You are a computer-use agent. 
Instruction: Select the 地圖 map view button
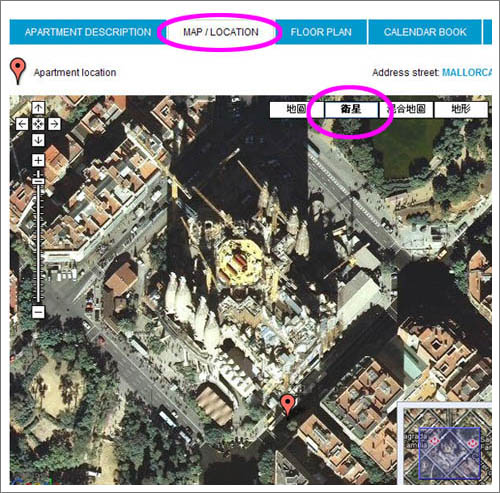pos(297,110)
